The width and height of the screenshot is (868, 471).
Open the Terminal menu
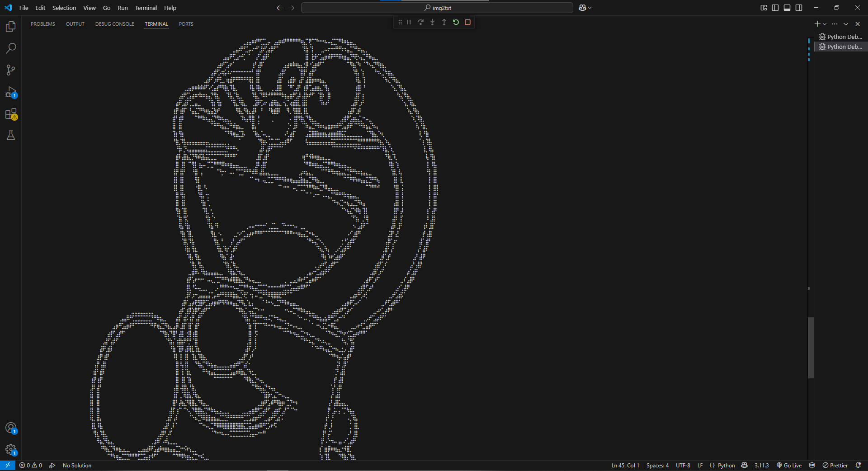point(146,8)
